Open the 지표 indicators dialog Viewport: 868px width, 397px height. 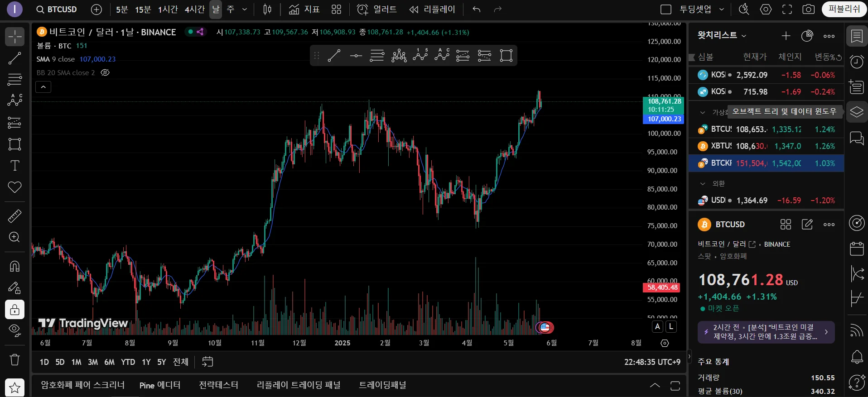304,10
